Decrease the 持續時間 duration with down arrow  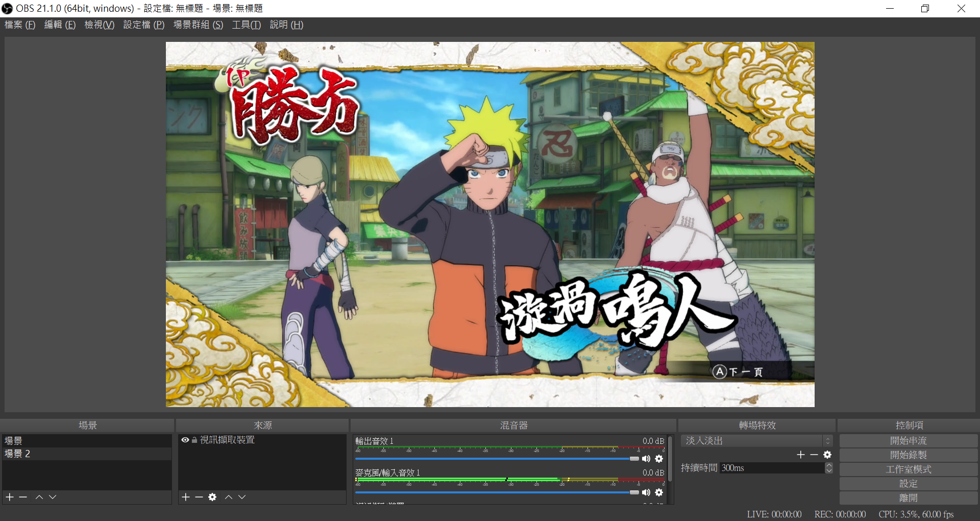[x=829, y=470]
